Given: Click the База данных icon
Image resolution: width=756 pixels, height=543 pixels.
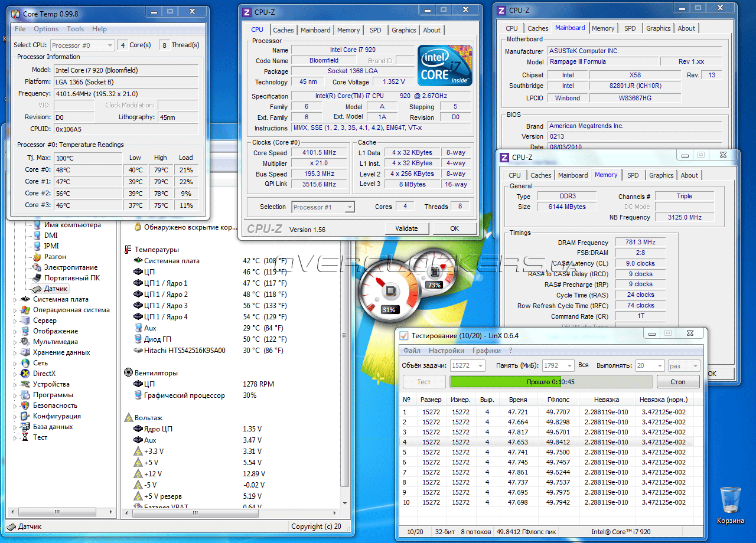Looking at the screenshot, I should (x=25, y=427).
